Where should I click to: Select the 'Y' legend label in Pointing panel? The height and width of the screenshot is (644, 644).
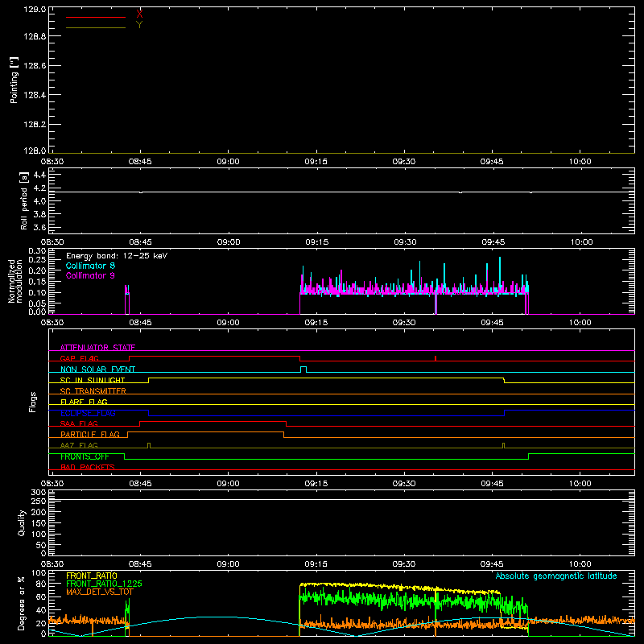(139, 25)
